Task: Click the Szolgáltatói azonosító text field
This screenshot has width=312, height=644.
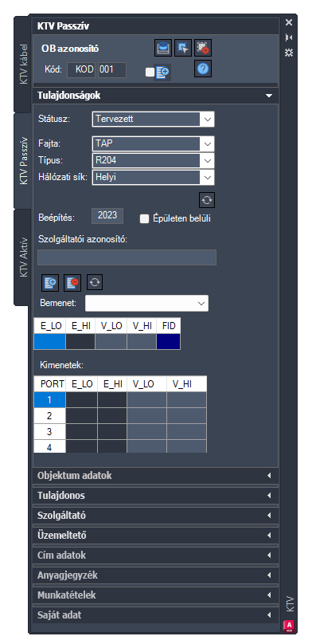Action: point(127,257)
